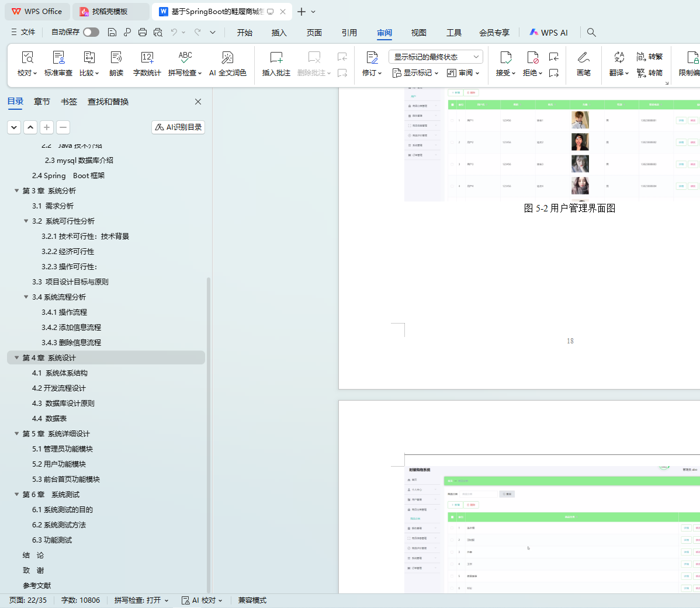Collapse 第 3 章 系统分析 tree node
The image size is (700, 608).
(x=16, y=190)
